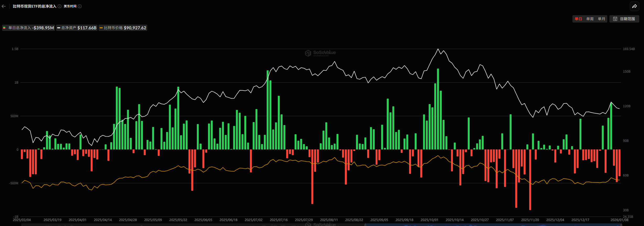Toggle the 单日总净流入 legend series
The width and height of the screenshot is (644, 226).
29,28
